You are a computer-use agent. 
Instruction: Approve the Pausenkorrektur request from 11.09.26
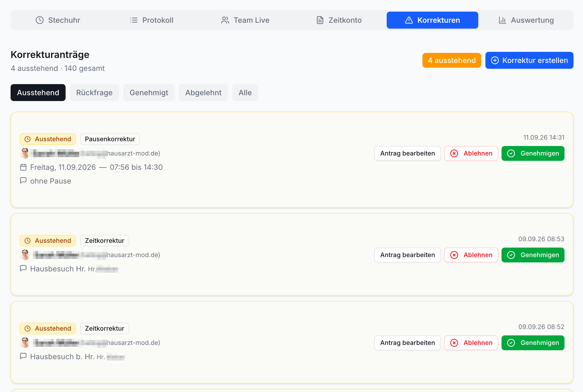point(533,153)
